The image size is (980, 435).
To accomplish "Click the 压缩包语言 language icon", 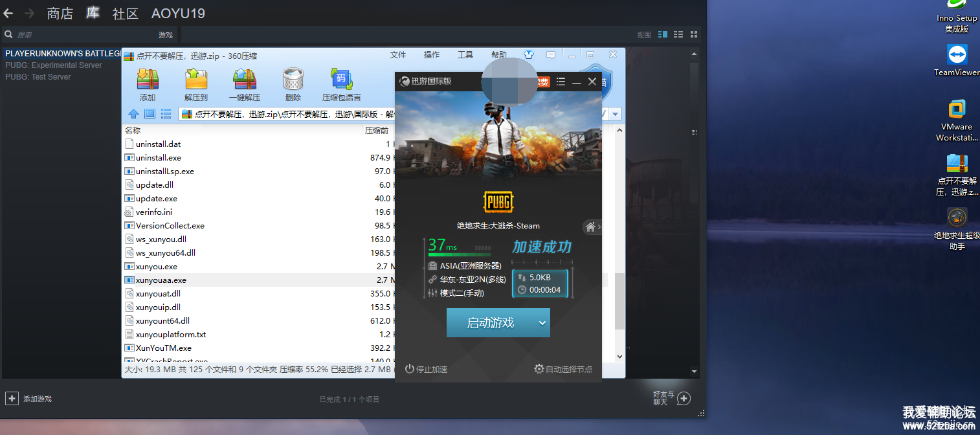I will 342,79.
